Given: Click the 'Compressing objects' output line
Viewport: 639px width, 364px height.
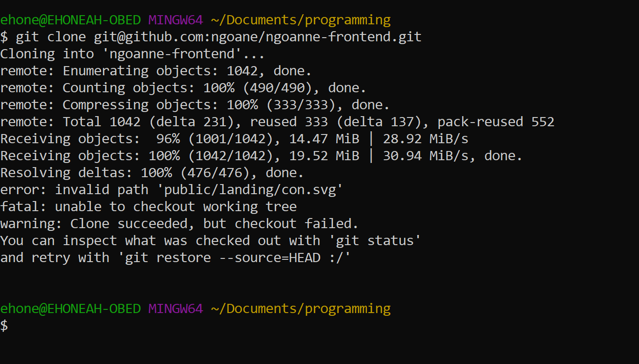Looking at the screenshot, I should click(195, 105).
